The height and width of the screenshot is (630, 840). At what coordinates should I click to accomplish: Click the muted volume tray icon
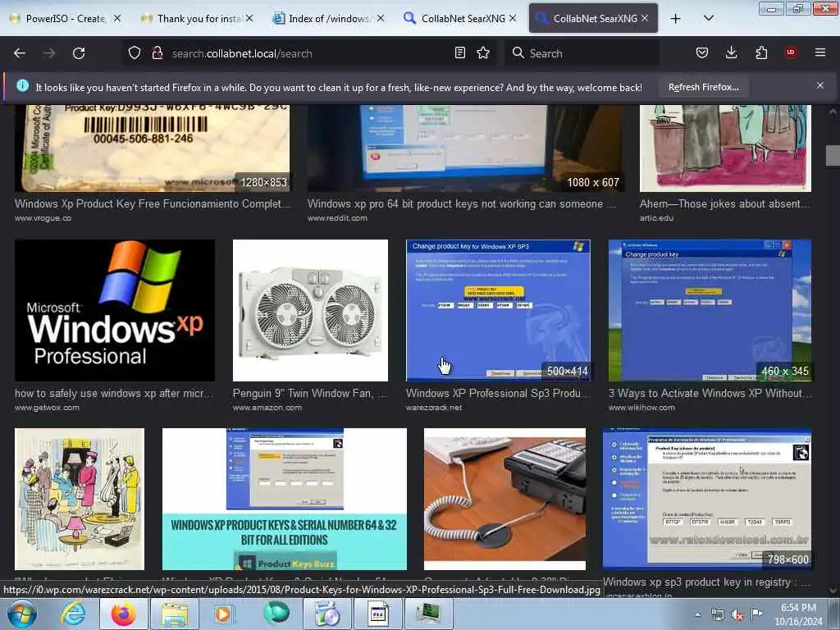pyautogui.click(x=737, y=614)
